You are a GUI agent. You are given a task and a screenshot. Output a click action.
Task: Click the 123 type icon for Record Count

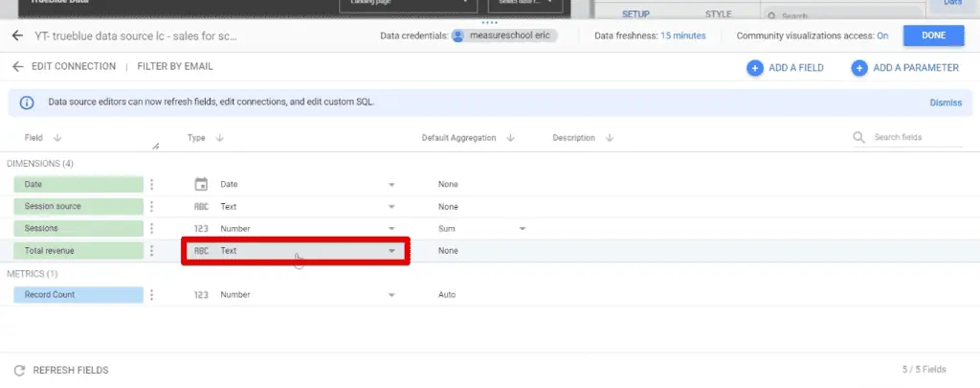coord(201,295)
